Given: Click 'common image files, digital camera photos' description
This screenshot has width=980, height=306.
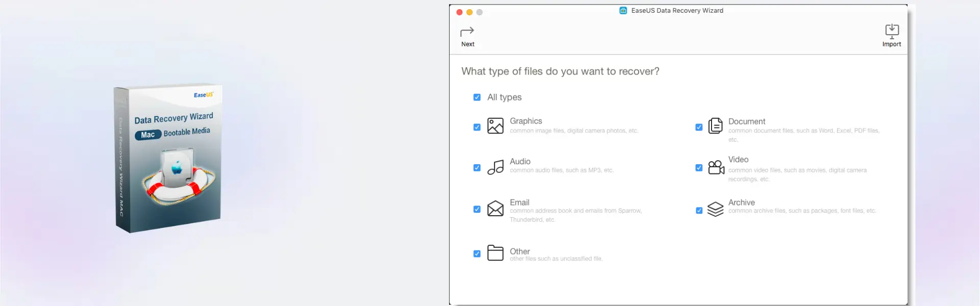Looking at the screenshot, I should pyautogui.click(x=574, y=131).
